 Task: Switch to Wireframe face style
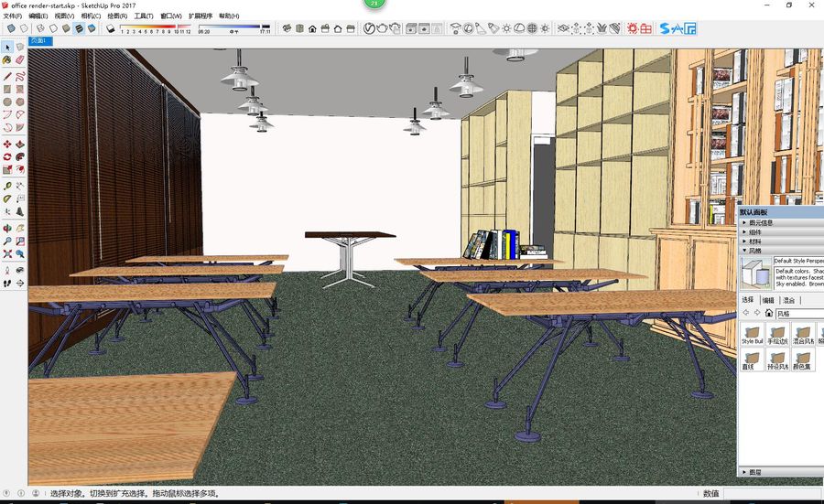pyautogui.click(x=41, y=28)
